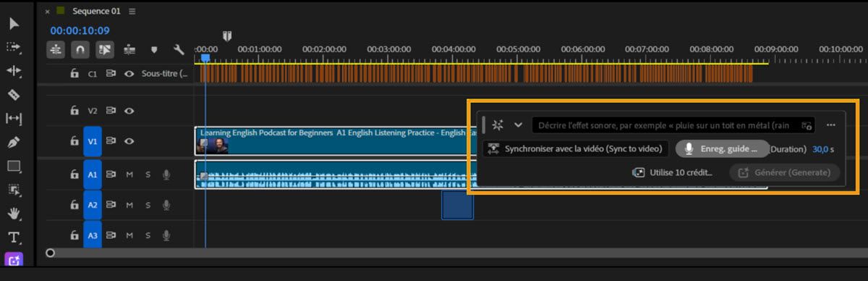Toggle Snap in timeline magnet button

(80, 49)
